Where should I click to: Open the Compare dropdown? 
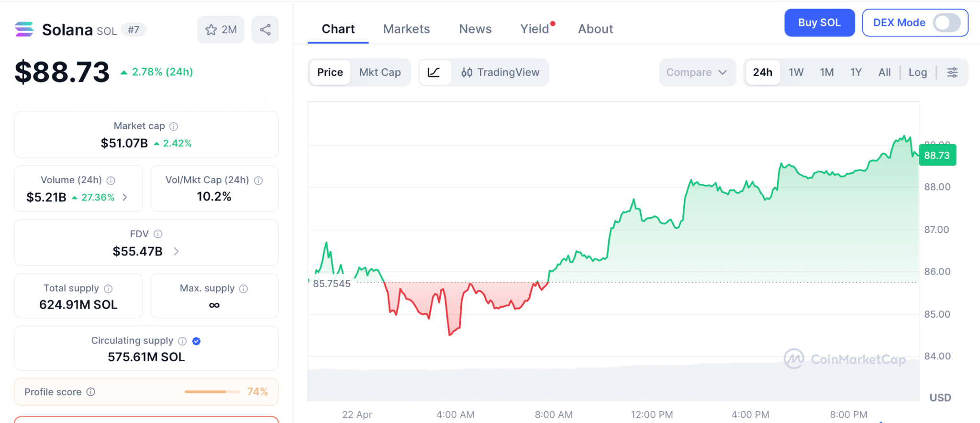tap(697, 72)
